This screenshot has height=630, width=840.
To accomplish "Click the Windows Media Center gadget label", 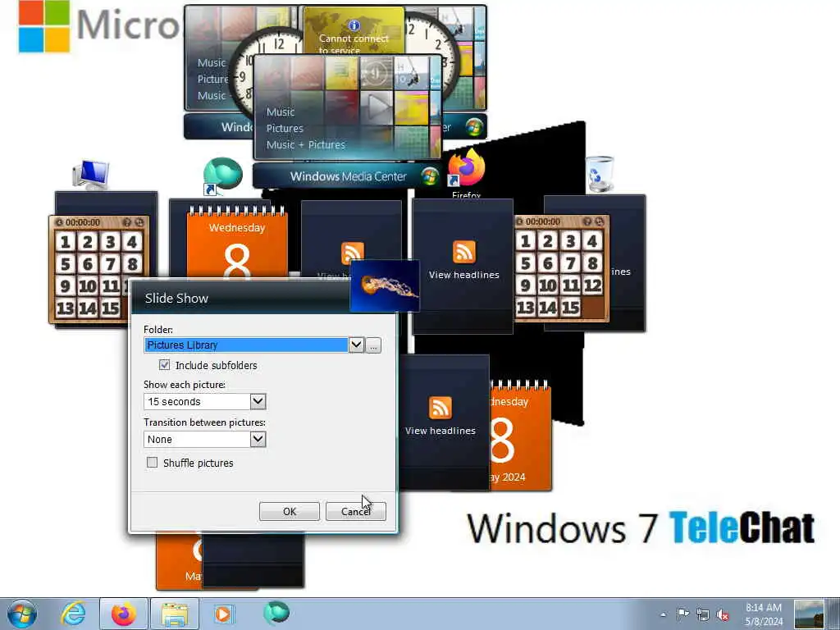I will coord(348,176).
